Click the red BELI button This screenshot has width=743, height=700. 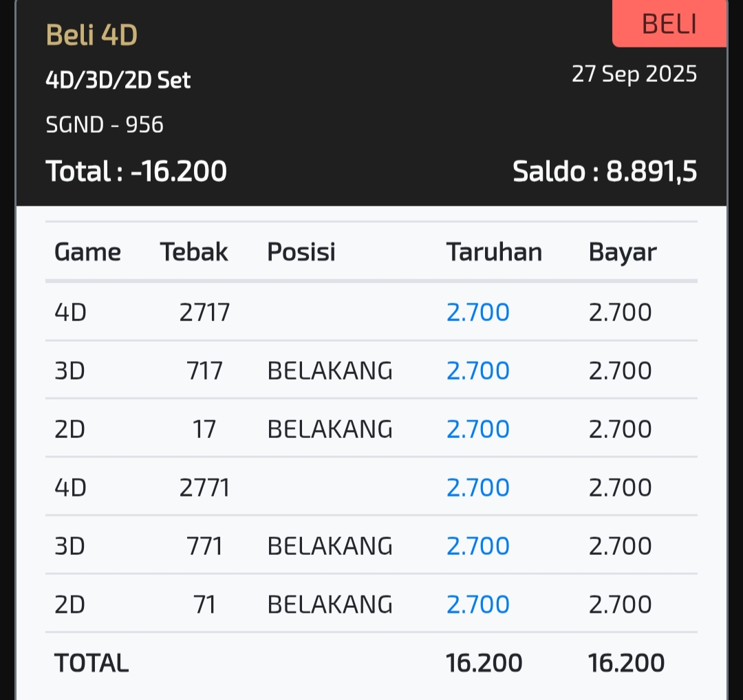[669, 24]
